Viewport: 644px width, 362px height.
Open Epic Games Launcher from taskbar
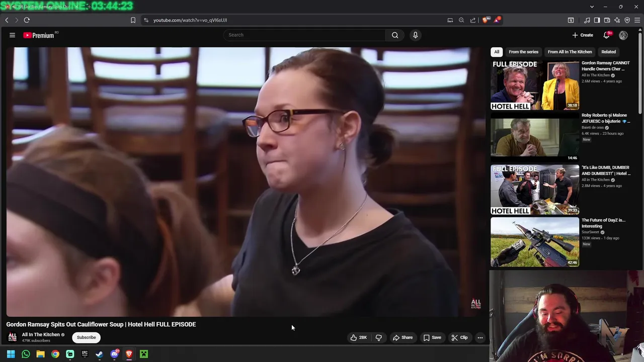(x=85, y=354)
